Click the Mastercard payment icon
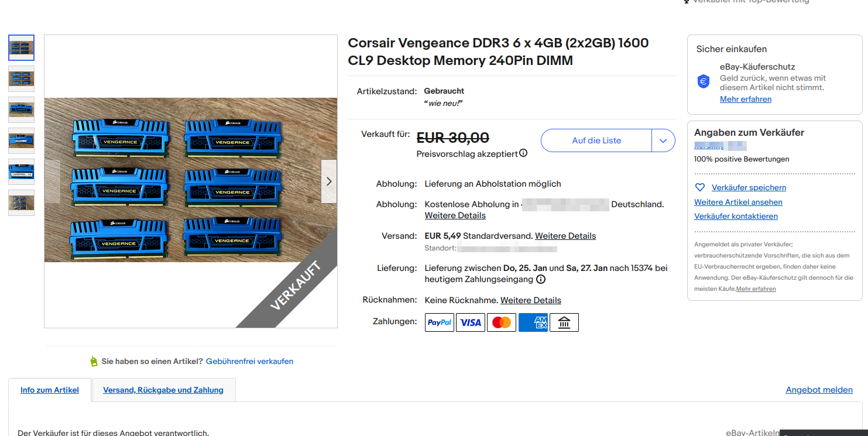Viewport: 868px width, 436px height. pos(502,322)
